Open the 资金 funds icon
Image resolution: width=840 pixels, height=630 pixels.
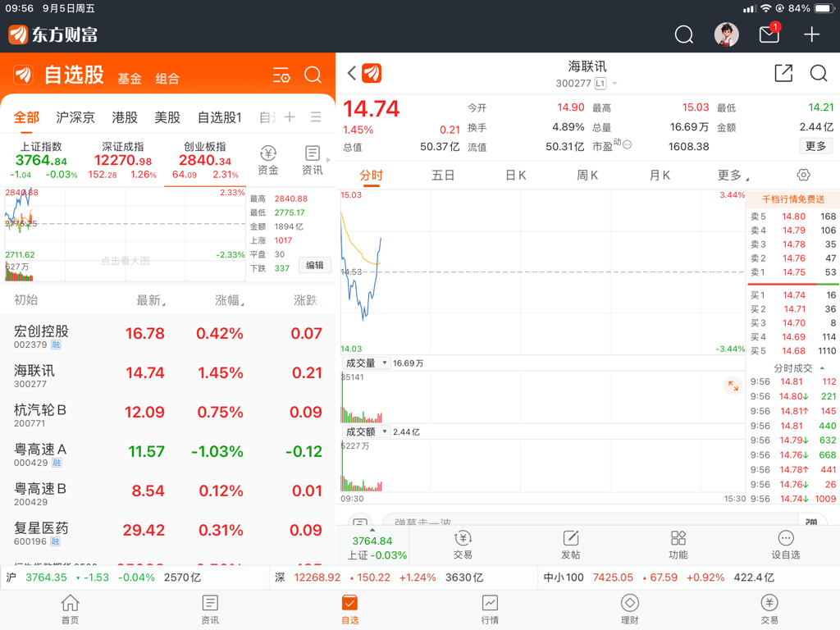coord(268,160)
